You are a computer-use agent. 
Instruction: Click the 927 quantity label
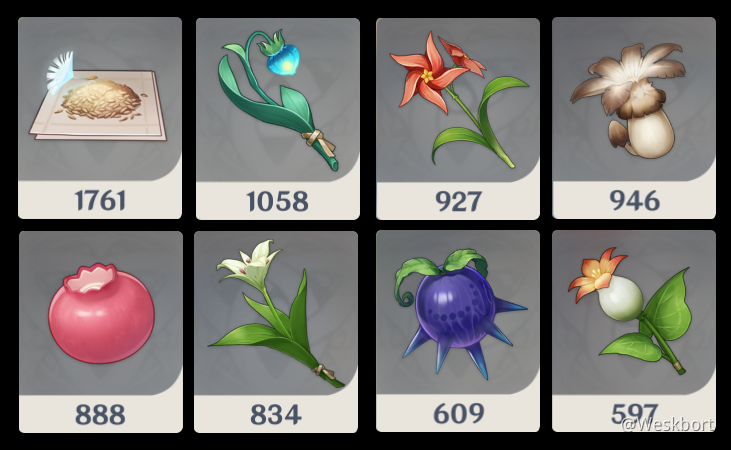458,201
